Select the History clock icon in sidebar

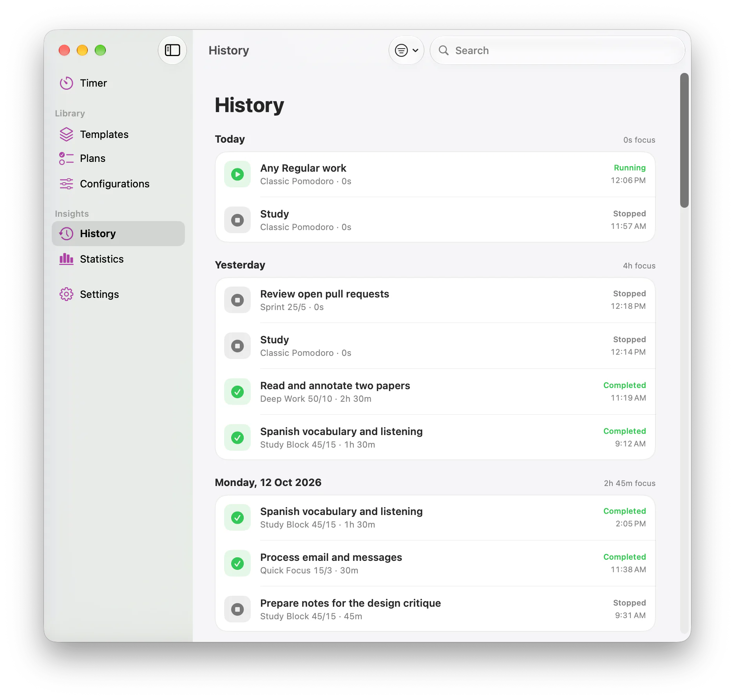67,234
